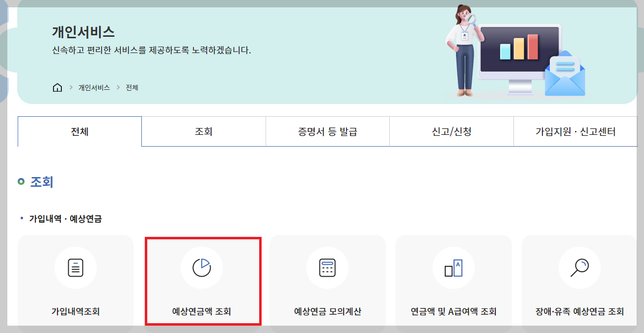Click the 예상연금액 조회 pie chart icon

tap(203, 267)
